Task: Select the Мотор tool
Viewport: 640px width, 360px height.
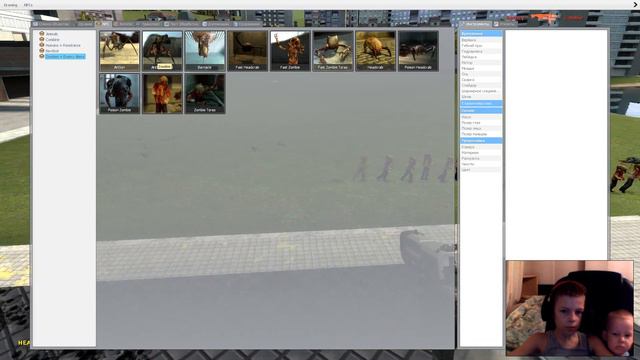Action: 481,63
